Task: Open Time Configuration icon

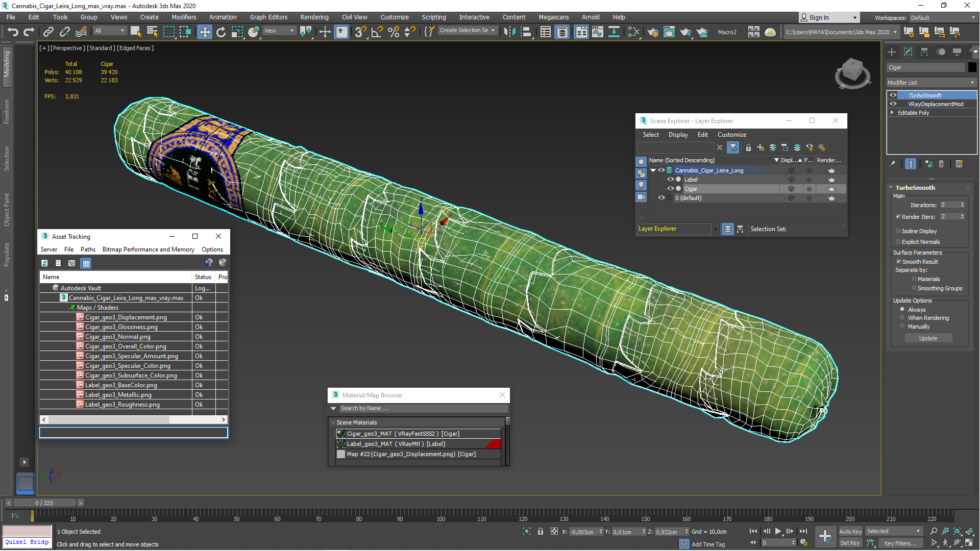Action: [x=804, y=543]
